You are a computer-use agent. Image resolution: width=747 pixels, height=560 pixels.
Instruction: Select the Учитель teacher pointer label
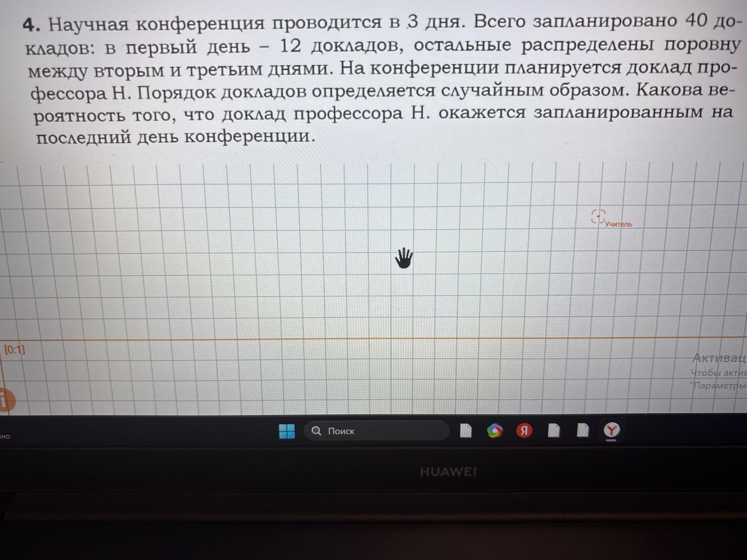618,224
